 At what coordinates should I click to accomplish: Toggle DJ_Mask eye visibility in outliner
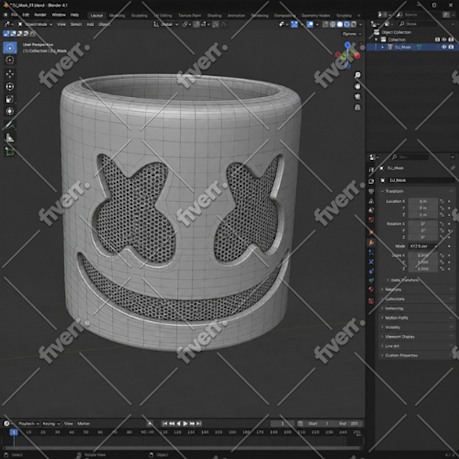[444, 47]
